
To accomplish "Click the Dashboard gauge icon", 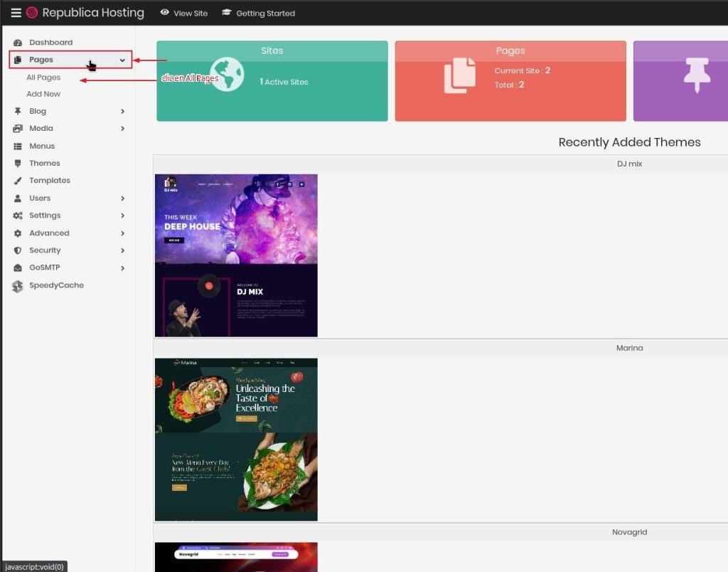I will 18,43.
